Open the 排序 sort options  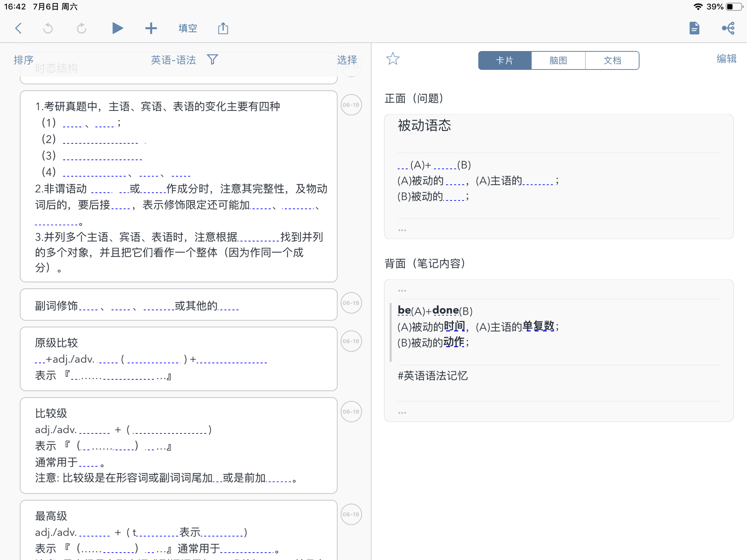coord(24,60)
